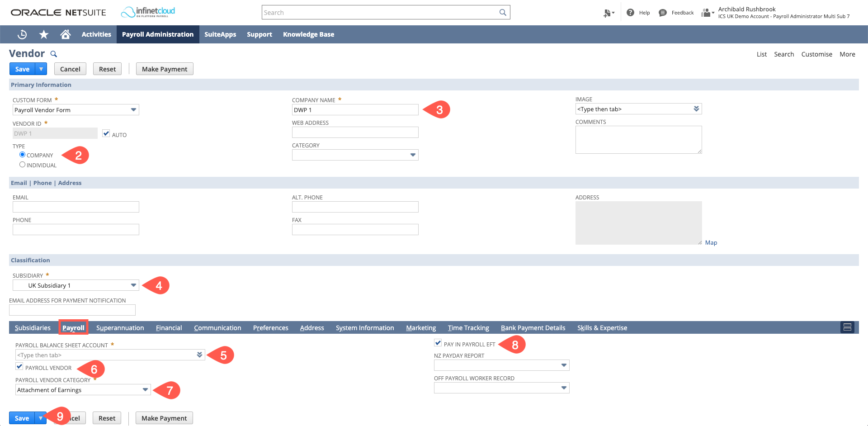The height and width of the screenshot is (426, 868).
Task: Click the Make Payment button
Action: 164,69
